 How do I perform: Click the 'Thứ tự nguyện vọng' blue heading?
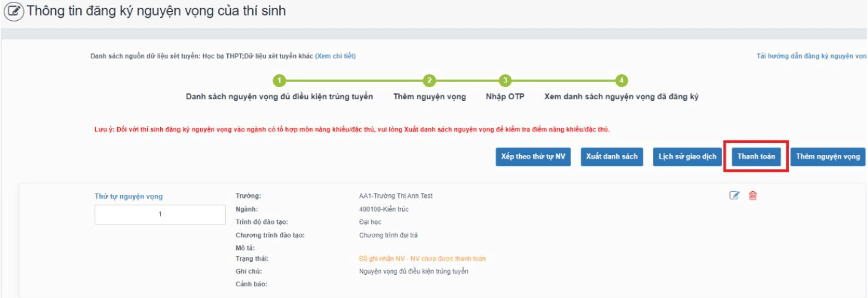[x=128, y=196]
